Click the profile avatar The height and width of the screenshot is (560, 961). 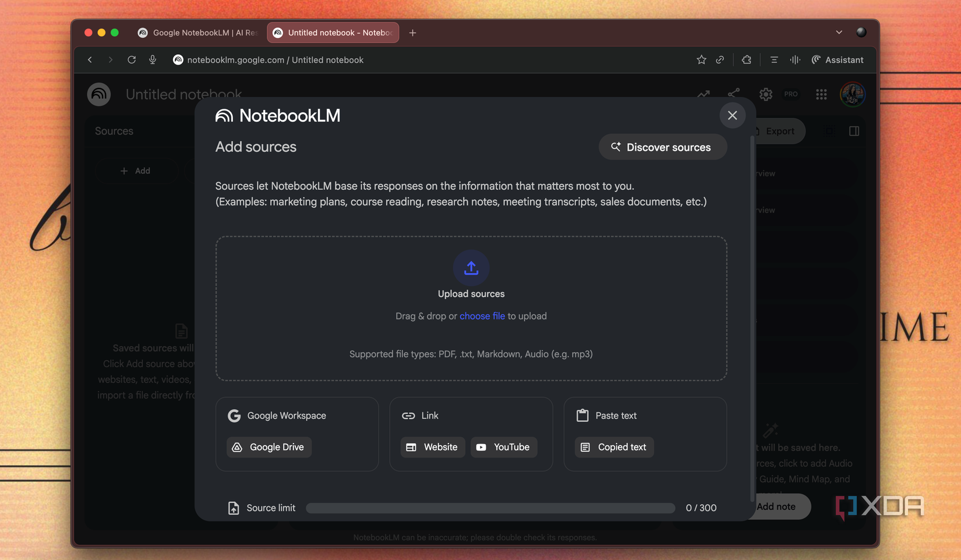[x=853, y=94]
